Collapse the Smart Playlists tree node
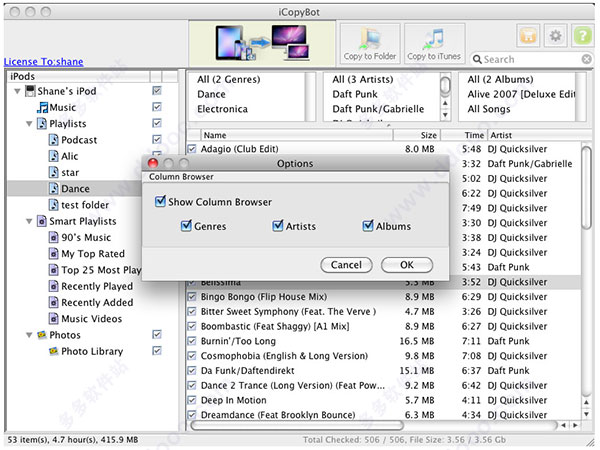Screen dimensions: 600x450 point(29,222)
